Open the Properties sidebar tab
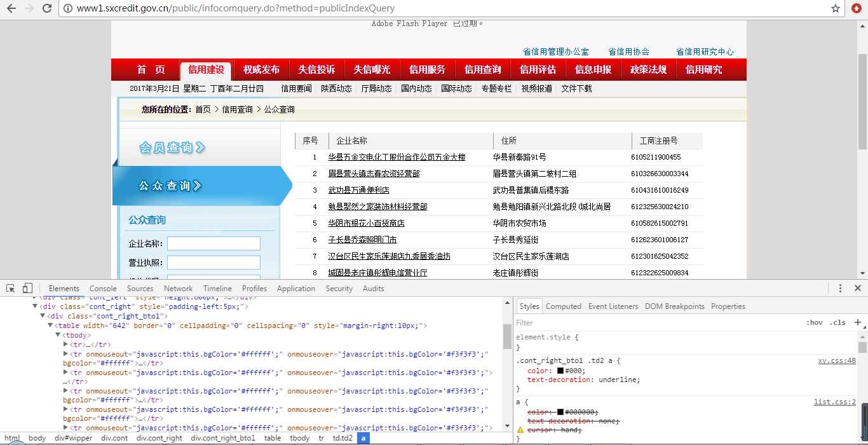 tap(728, 306)
